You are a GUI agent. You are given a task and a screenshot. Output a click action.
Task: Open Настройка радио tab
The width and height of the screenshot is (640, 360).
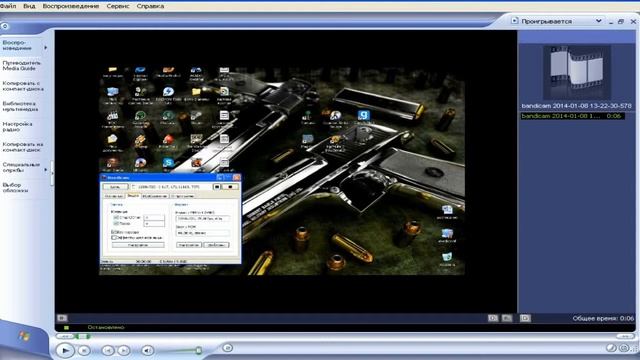point(17,127)
